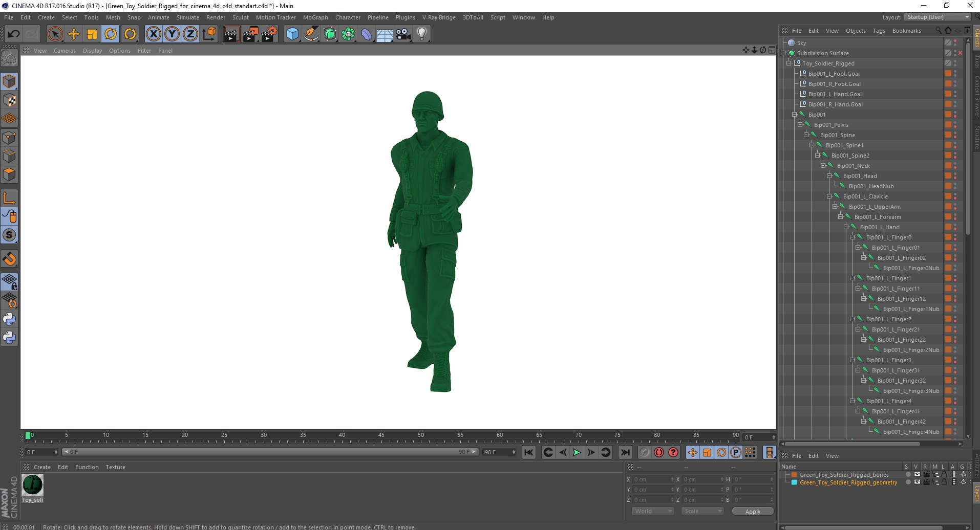
Task: Collapse Subdivision Surface in object tree
Action: [783, 53]
